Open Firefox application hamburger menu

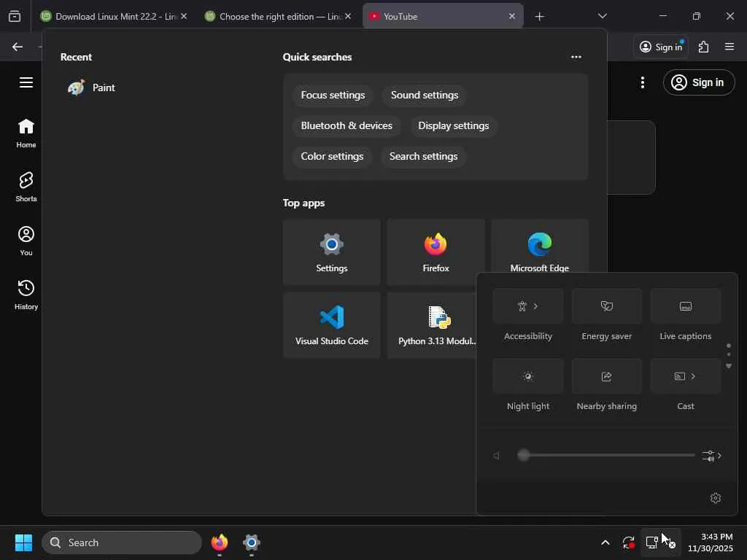[x=729, y=47]
